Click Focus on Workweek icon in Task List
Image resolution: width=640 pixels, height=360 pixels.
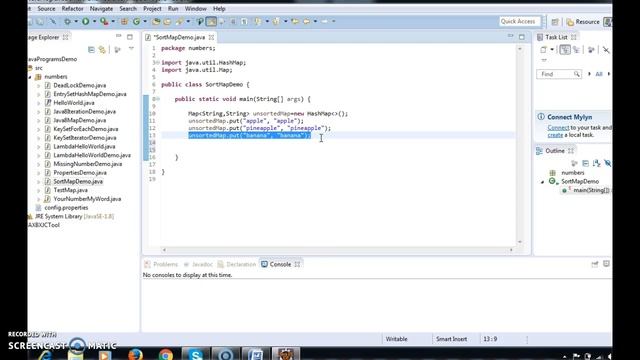pyautogui.click(x=591, y=50)
